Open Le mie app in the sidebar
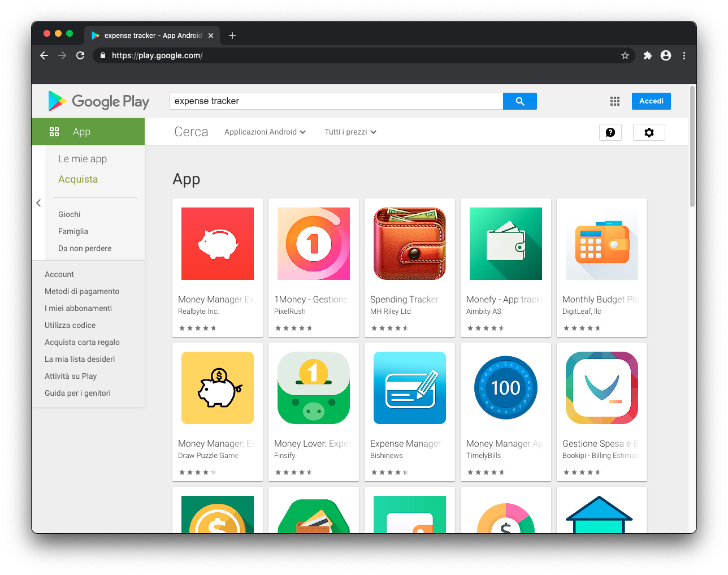 tap(83, 159)
